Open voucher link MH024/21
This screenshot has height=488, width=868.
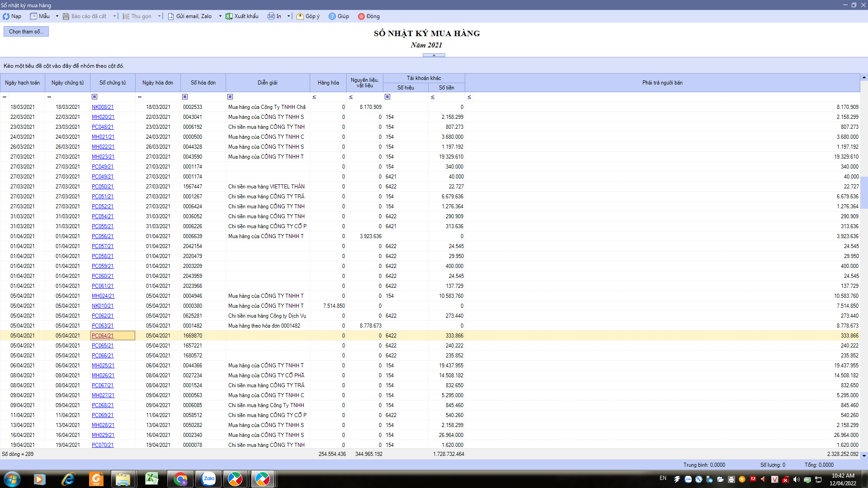tap(103, 296)
